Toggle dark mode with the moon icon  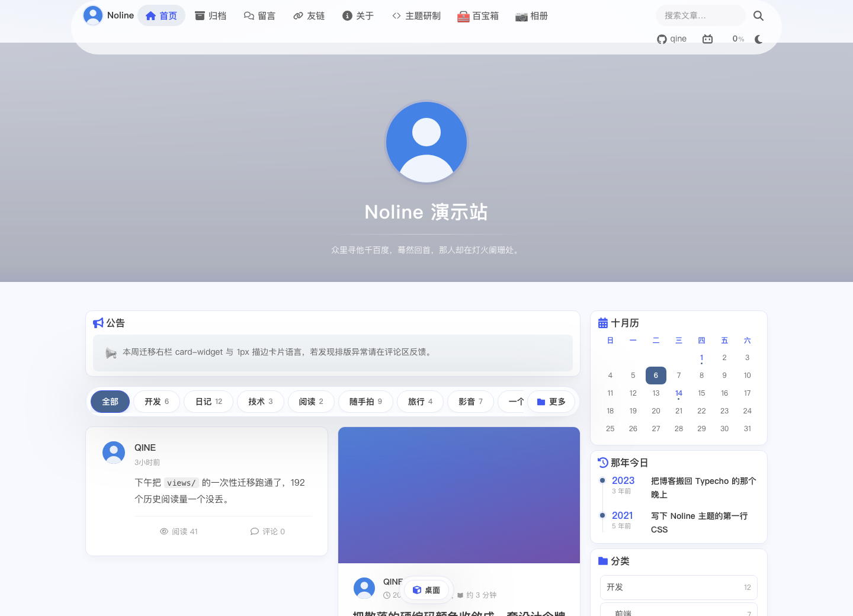pos(758,39)
